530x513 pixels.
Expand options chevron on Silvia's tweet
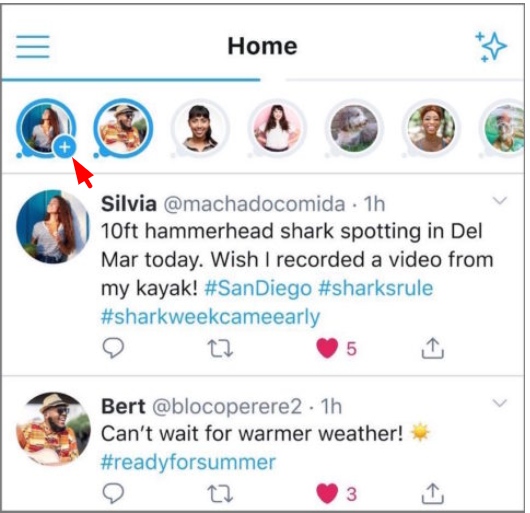[x=500, y=200]
